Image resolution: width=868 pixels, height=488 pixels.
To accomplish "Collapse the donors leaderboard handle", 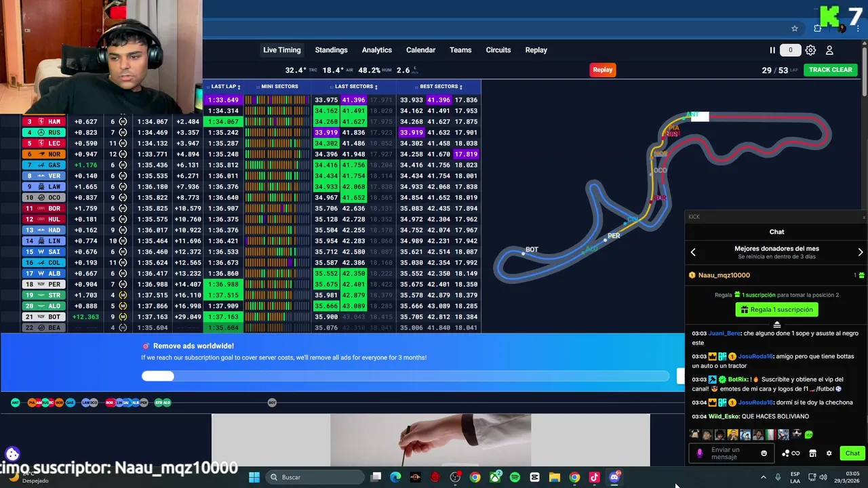I will [x=777, y=325].
